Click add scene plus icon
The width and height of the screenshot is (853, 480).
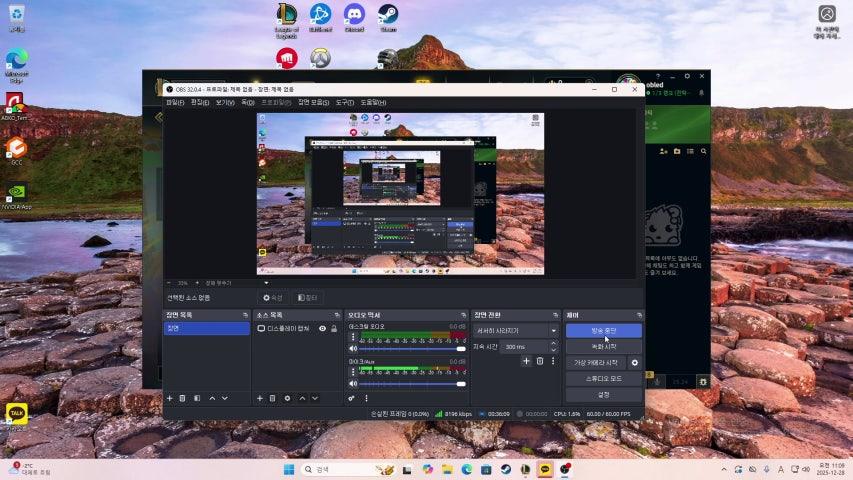(170, 398)
